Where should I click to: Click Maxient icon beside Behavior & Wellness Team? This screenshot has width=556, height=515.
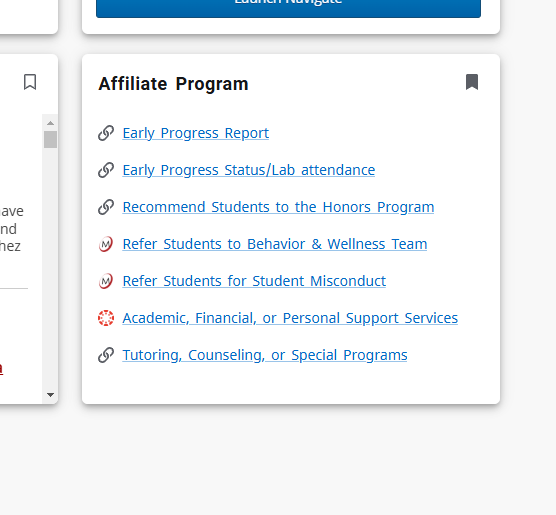(106, 244)
